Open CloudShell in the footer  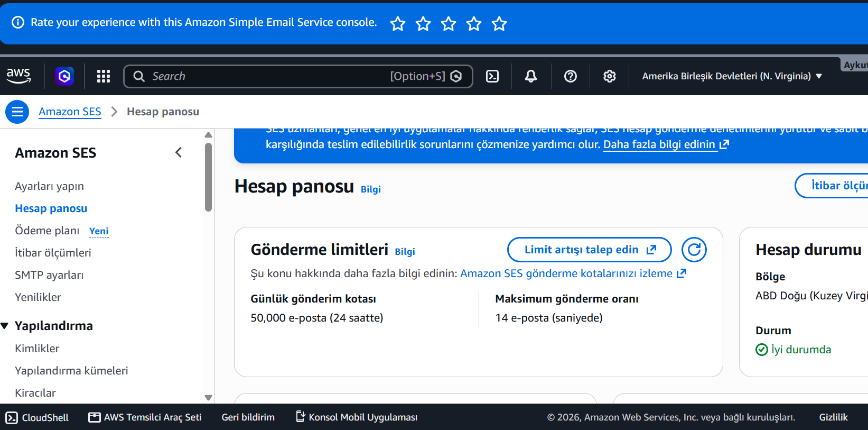37,417
